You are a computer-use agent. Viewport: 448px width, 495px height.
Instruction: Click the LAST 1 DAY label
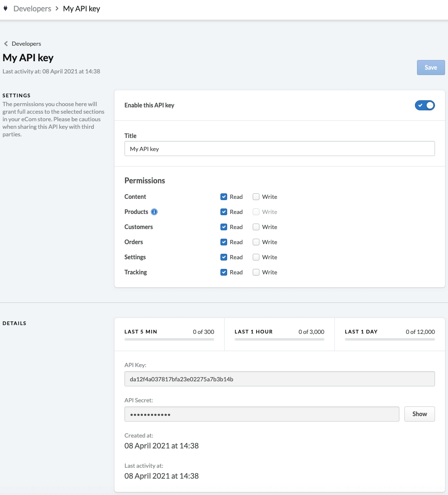361,332
